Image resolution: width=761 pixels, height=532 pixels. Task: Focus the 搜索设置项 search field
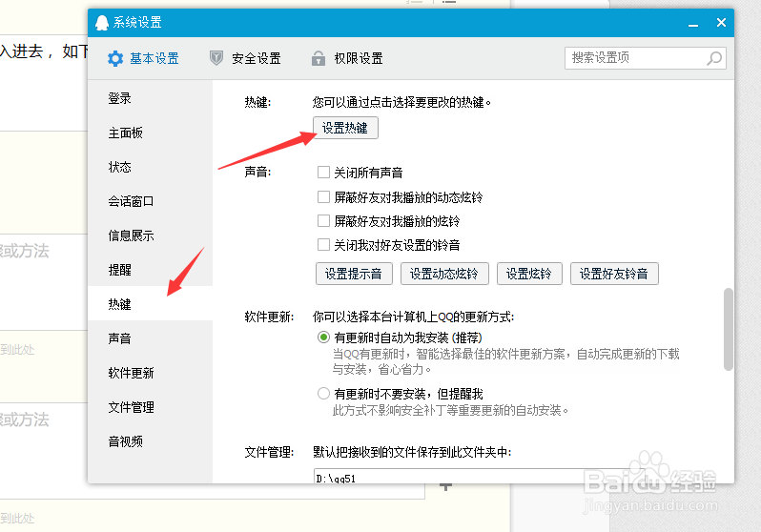[645, 58]
